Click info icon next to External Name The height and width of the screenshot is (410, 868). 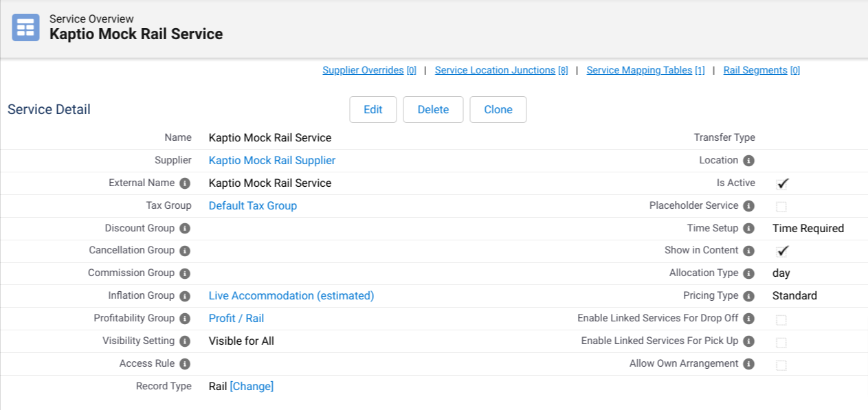click(185, 183)
